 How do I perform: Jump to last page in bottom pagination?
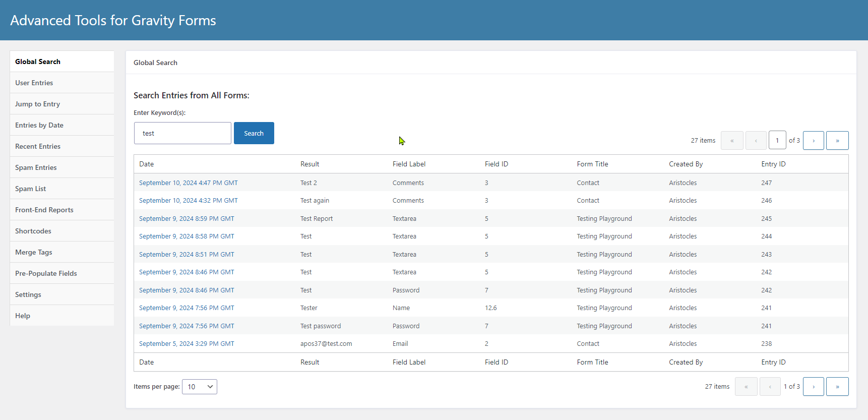coord(837,387)
